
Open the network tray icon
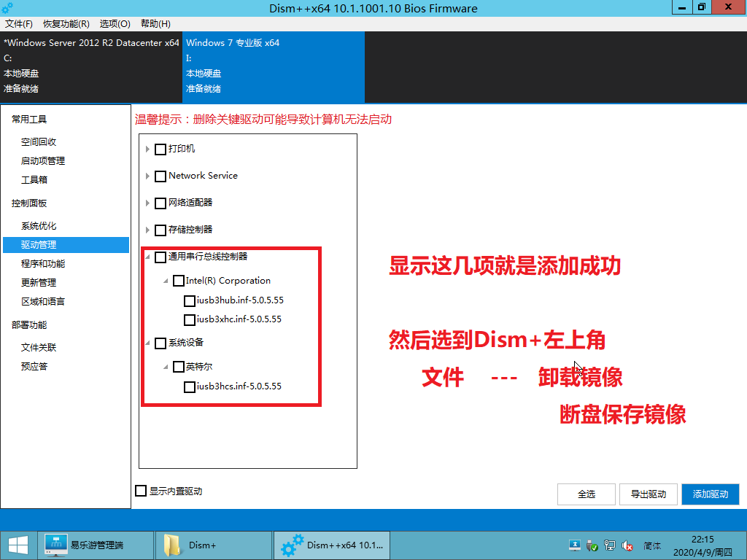(x=609, y=545)
